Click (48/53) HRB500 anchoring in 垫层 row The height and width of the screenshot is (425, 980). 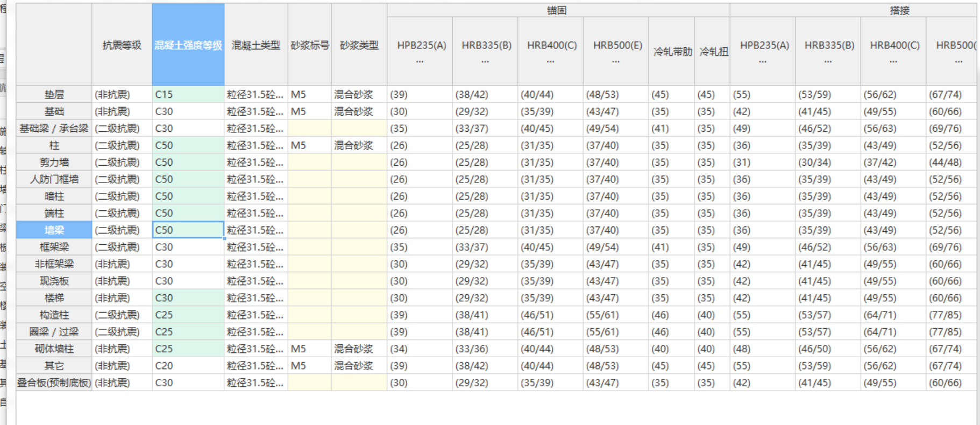(x=616, y=95)
